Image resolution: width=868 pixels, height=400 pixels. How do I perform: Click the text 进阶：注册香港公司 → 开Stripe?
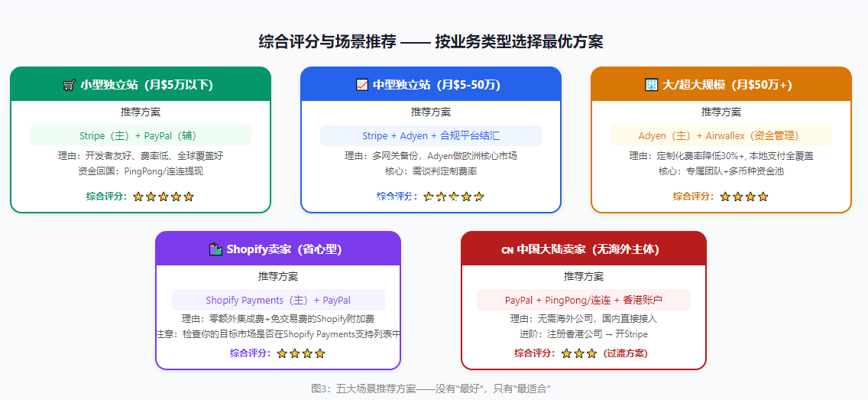(584, 334)
